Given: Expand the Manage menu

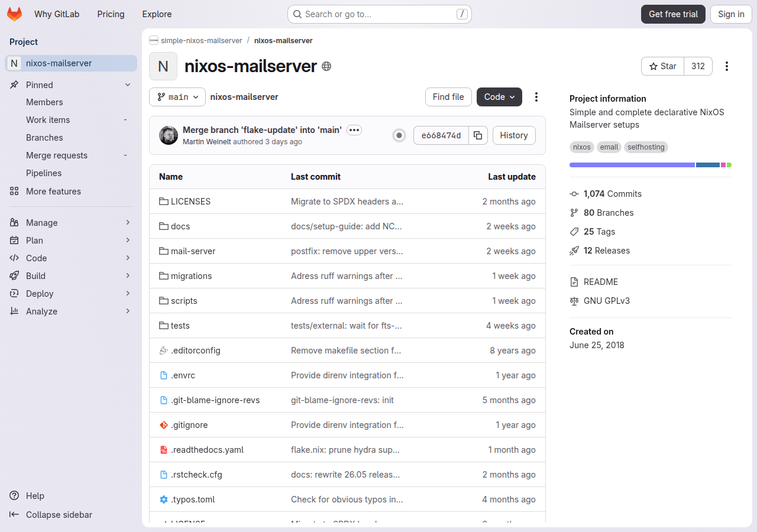Looking at the screenshot, I should click(71, 223).
